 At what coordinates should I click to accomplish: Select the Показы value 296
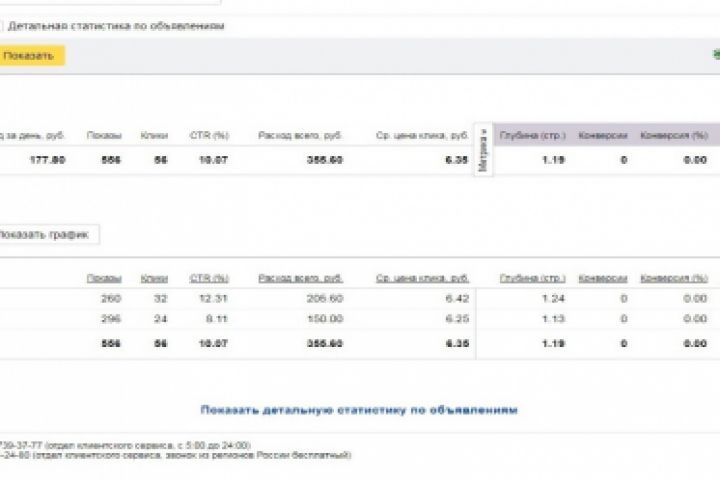[x=111, y=319]
